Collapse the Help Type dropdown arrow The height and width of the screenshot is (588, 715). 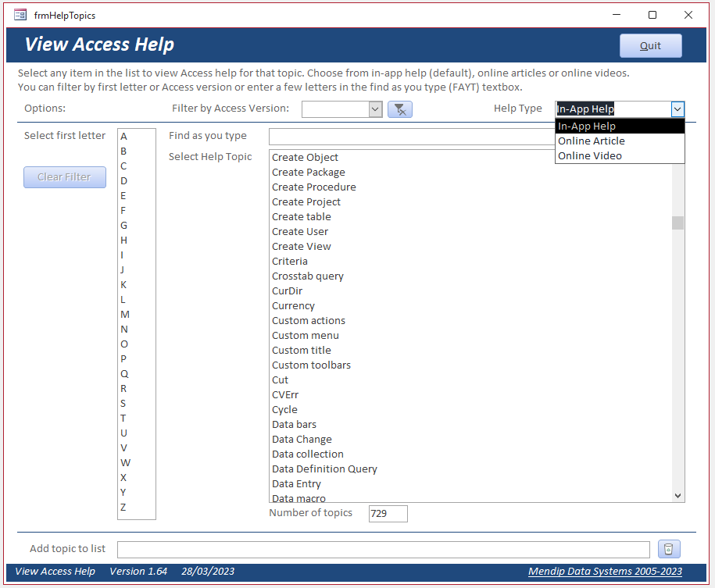[x=677, y=109]
